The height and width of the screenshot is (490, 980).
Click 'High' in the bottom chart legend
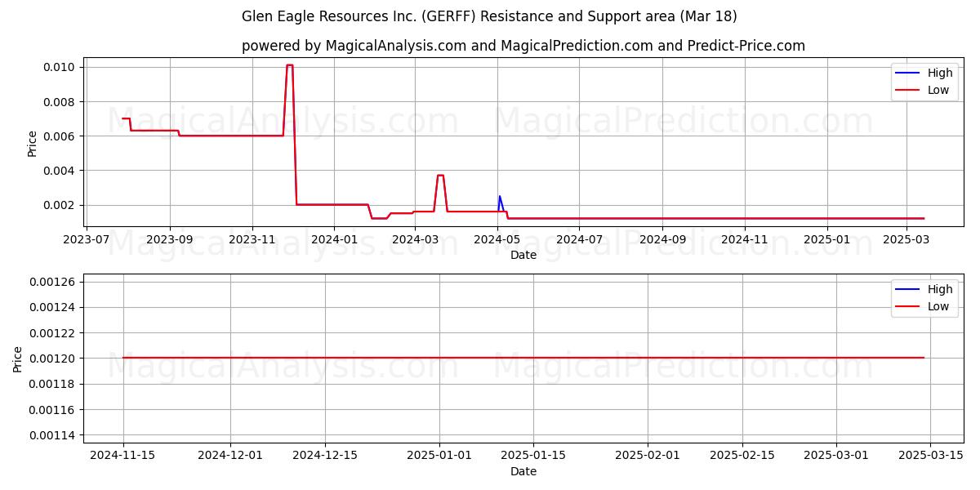coord(940,289)
